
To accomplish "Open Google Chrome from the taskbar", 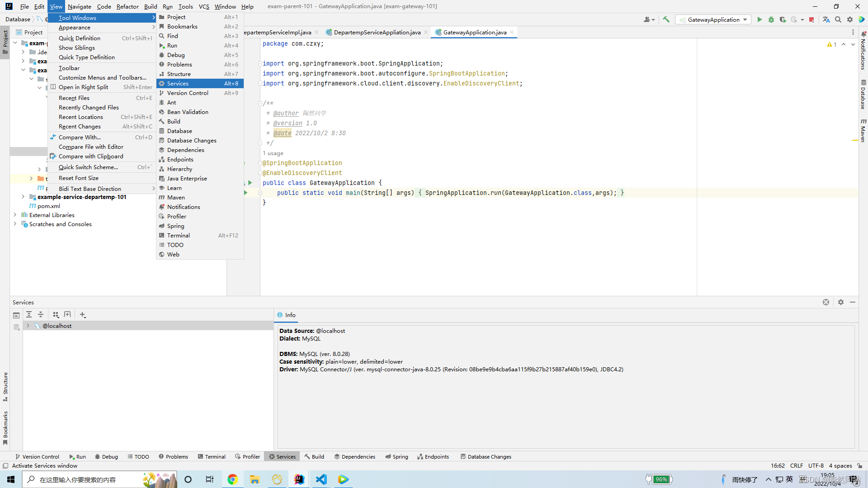I will tap(232, 479).
